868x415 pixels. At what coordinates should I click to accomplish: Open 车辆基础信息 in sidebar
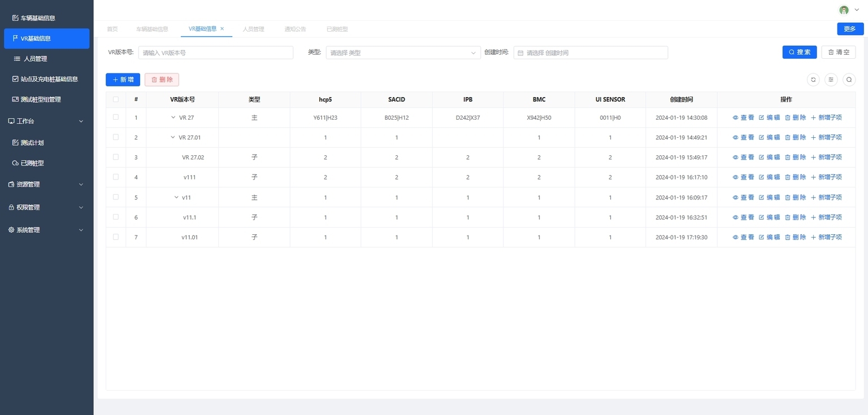tap(46, 18)
